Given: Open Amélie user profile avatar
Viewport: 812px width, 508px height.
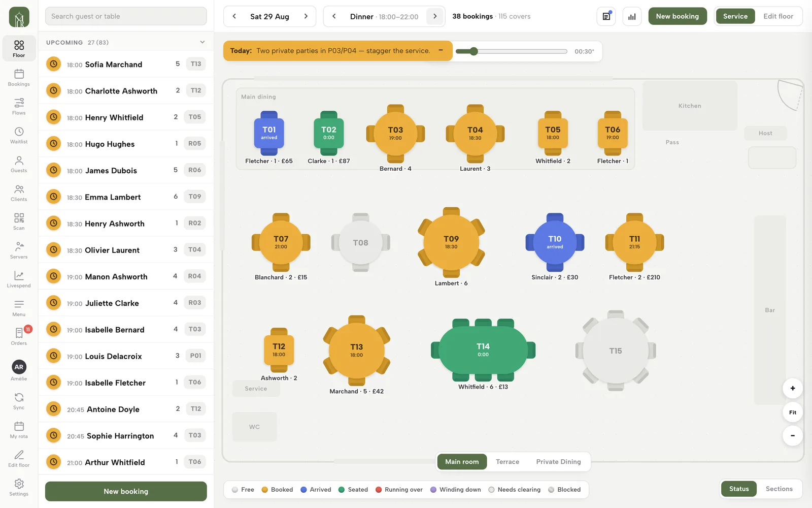Looking at the screenshot, I should point(19,367).
